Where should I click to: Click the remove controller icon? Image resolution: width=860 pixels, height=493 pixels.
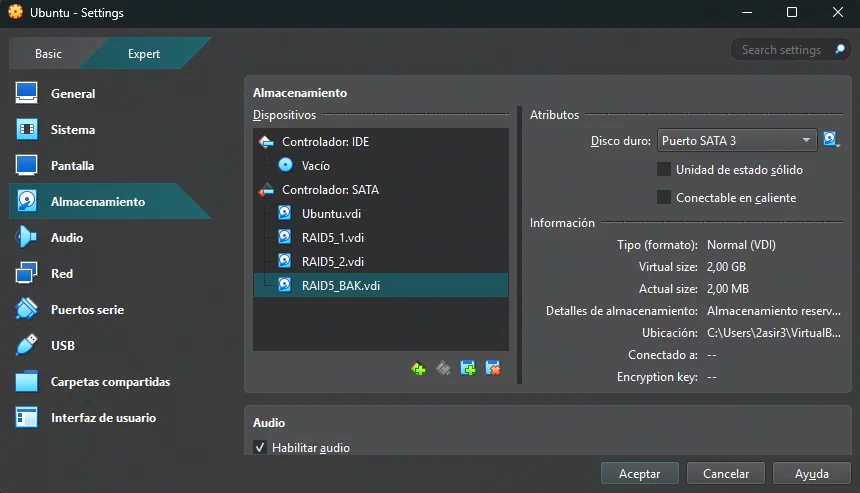[443, 369]
